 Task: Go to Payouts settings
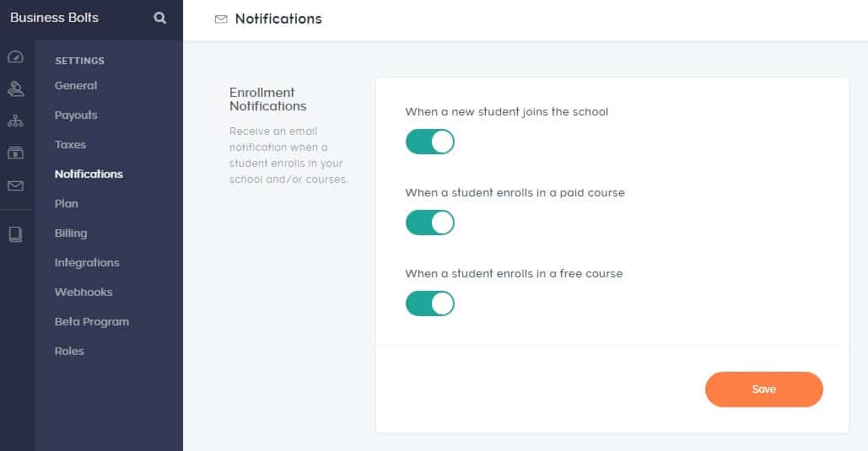76,115
